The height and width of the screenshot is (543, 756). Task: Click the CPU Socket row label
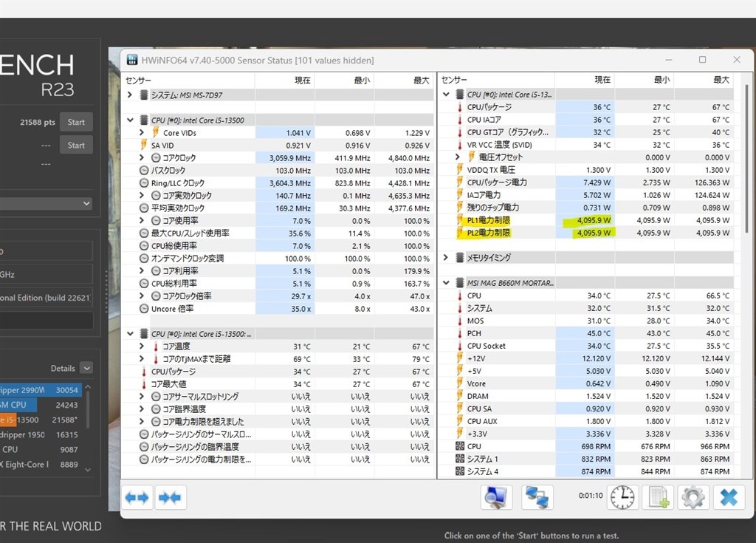click(486, 346)
